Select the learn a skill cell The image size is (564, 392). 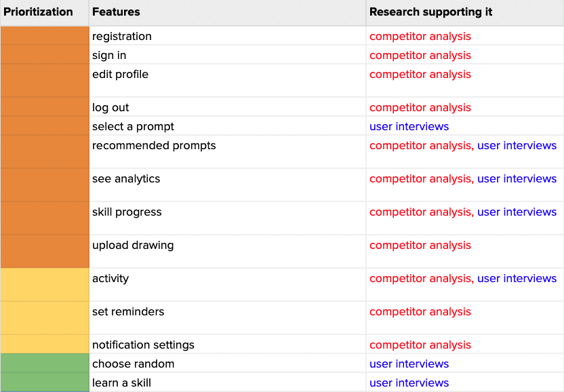pyautogui.click(x=121, y=383)
